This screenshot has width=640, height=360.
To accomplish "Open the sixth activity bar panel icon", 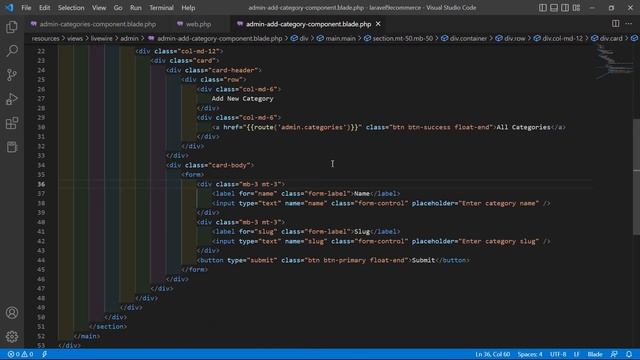I will [12, 147].
